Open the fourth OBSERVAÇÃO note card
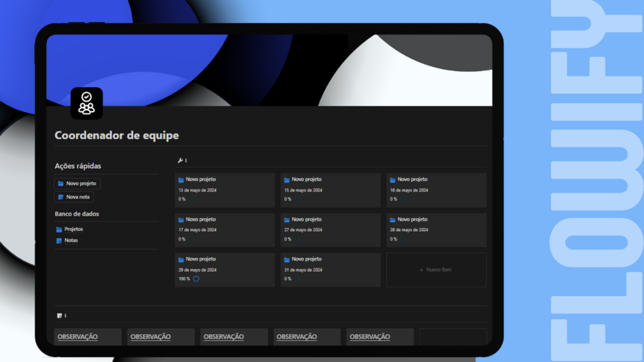The height and width of the screenshot is (362, 644). (x=307, y=336)
